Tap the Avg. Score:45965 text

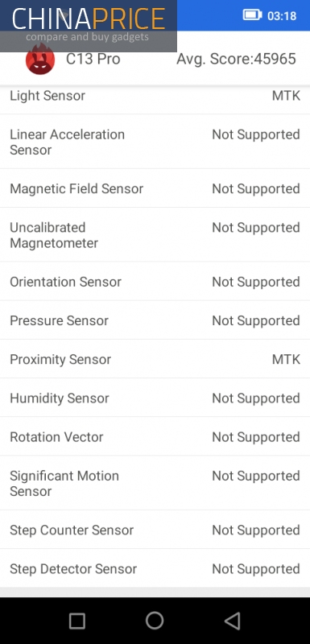pyautogui.click(x=236, y=59)
